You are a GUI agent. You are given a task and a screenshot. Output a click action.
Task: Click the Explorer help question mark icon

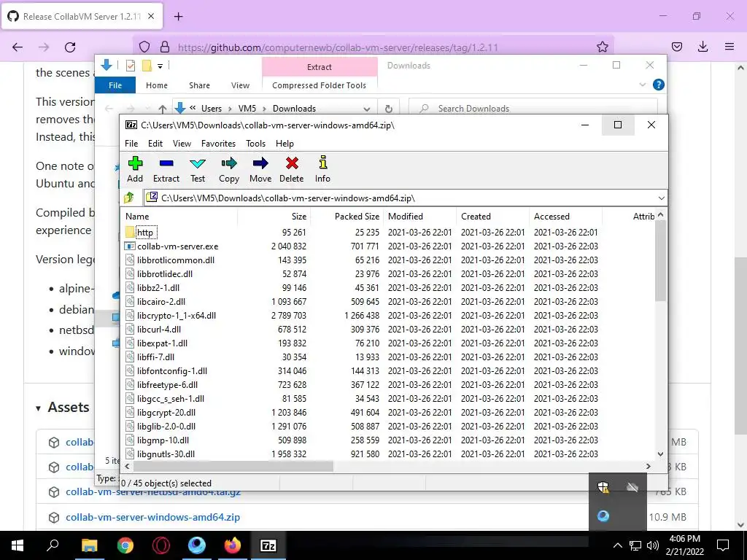(x=659, y=85)
